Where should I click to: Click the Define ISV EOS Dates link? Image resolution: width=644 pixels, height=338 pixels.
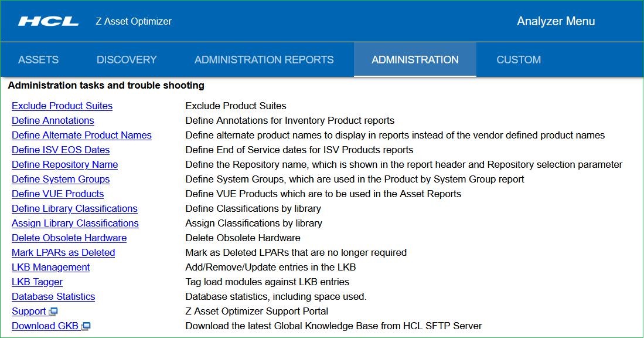(60, 150)
